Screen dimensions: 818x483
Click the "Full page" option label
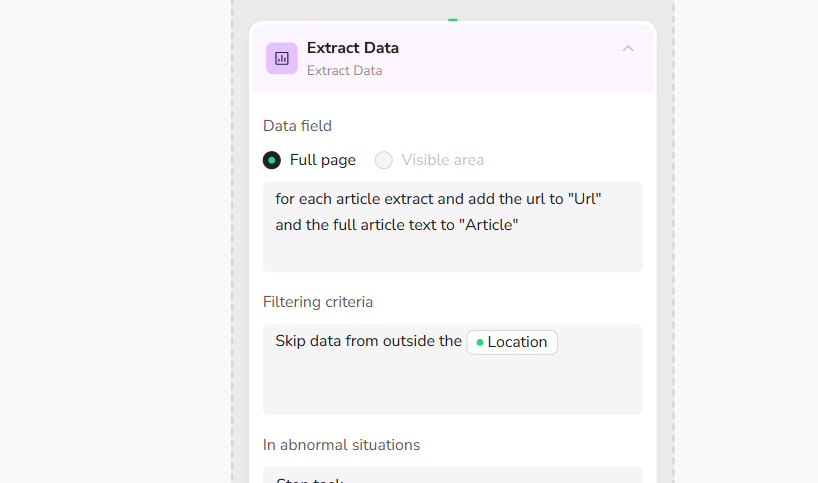(x=322, y=160)
